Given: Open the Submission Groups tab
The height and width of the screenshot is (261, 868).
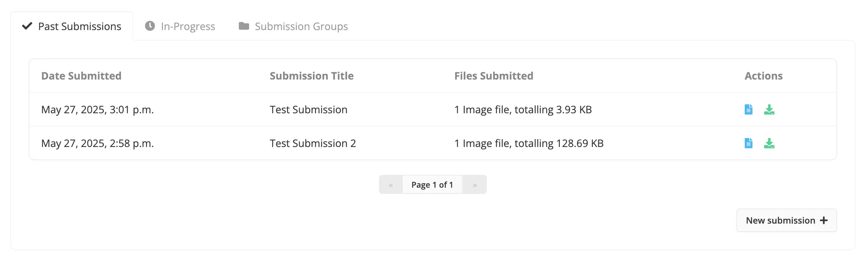Looking at the screenshot, I should (293, 26).
